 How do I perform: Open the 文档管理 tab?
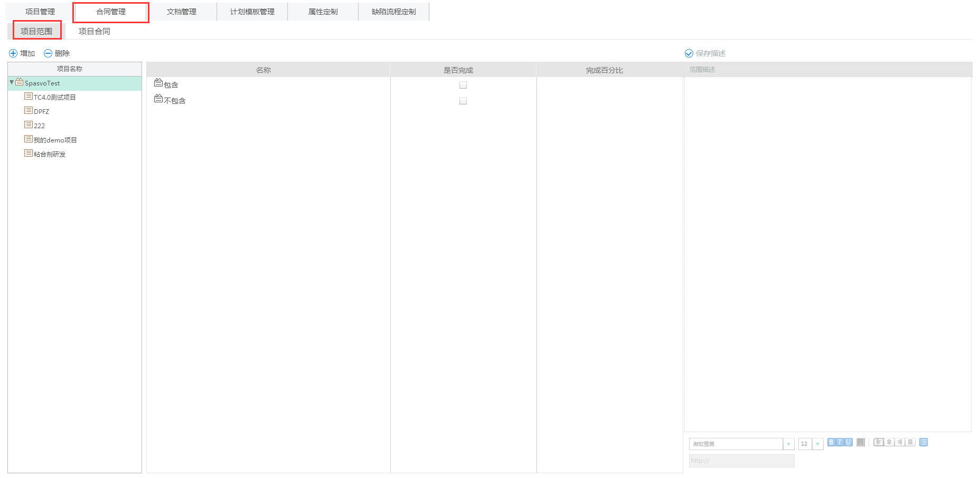(x=182, y=12)
